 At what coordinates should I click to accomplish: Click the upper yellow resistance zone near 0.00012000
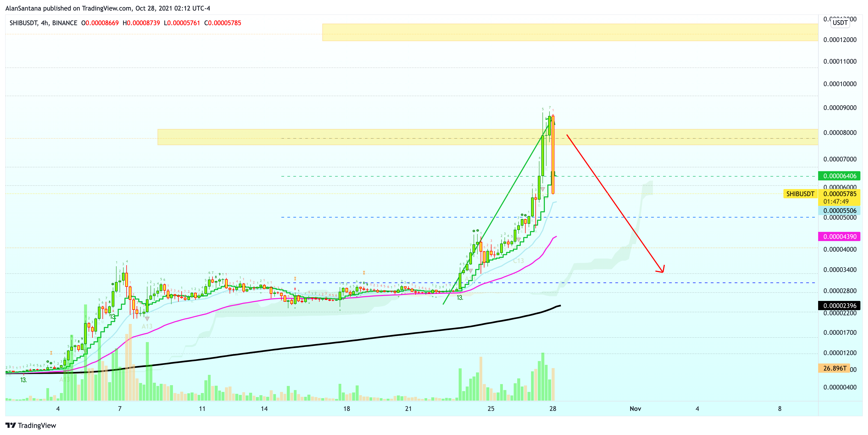(570, 32)
